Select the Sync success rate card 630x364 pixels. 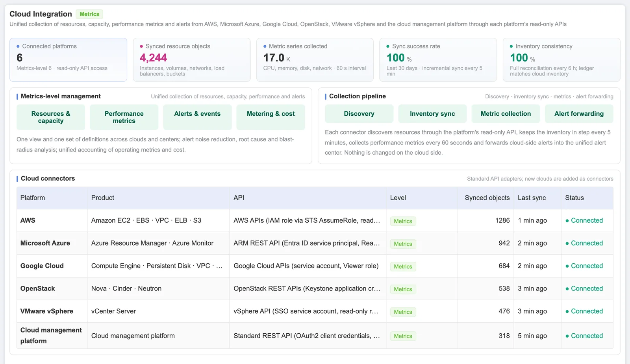[438, 60]
